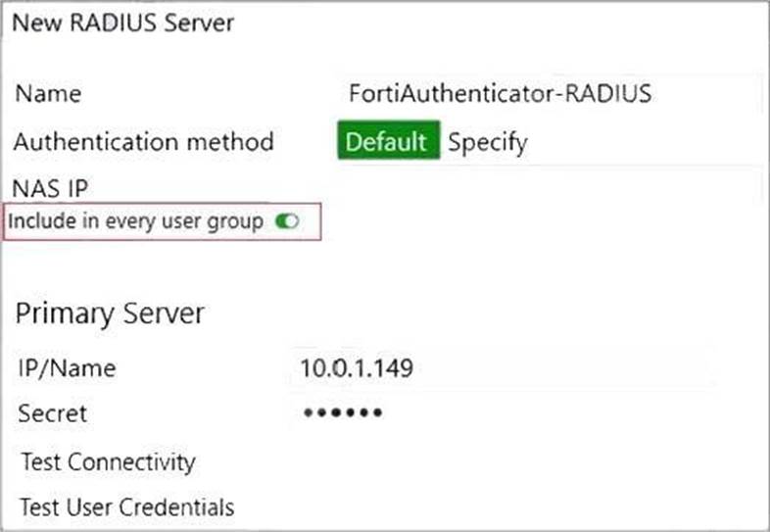Select the Default authentication method

point(387,142)
